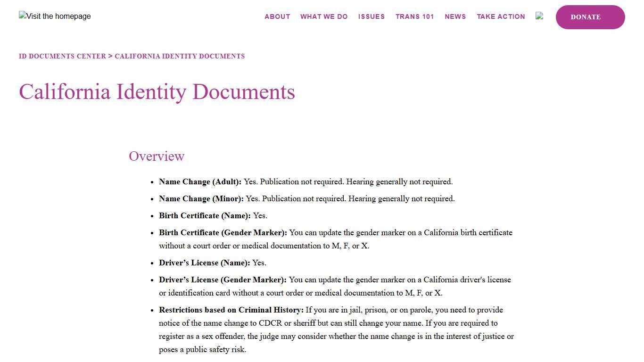Image resolution: width=644 pixels, height=362 pixels.
Task: Expand the WHAT WE DO dropdown options
Action: [x=324, y=16]
